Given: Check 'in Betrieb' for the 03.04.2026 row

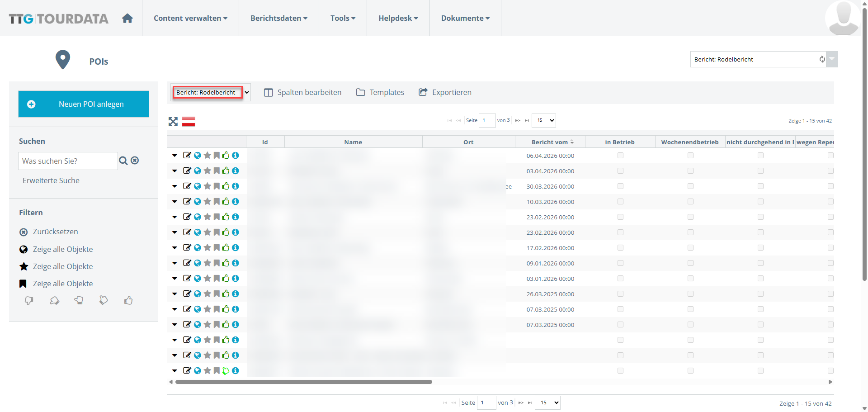Looking at the screenshot, I should coord(620,171).
